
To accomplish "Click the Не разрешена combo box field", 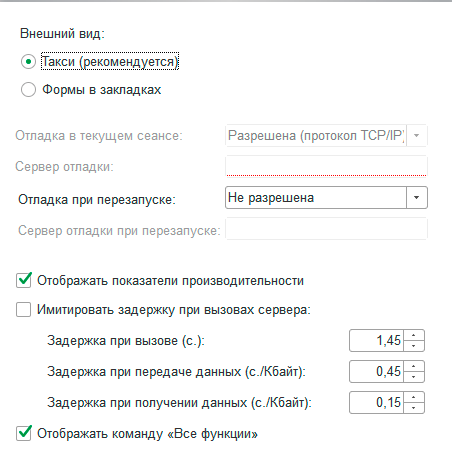I will [x=316, y=198].
